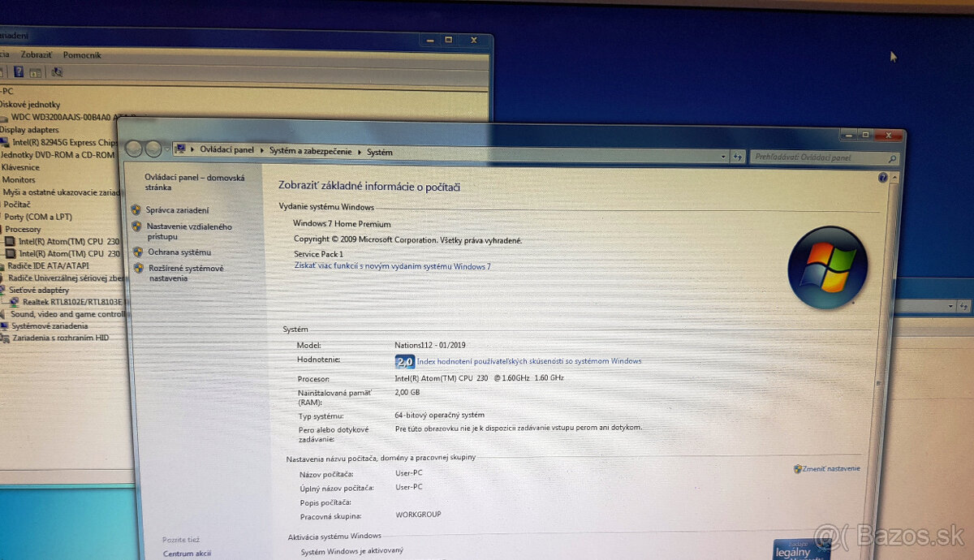974x560 pixels.
Task: Click the back arrow in System window
Action: point(134,149)
